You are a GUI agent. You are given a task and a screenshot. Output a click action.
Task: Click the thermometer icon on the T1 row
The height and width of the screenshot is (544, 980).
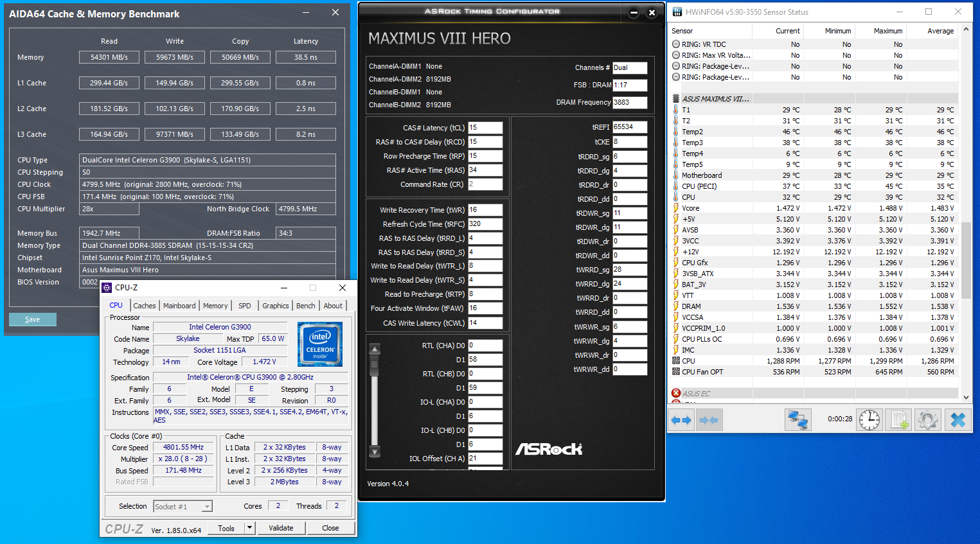[x=676, y=110]
